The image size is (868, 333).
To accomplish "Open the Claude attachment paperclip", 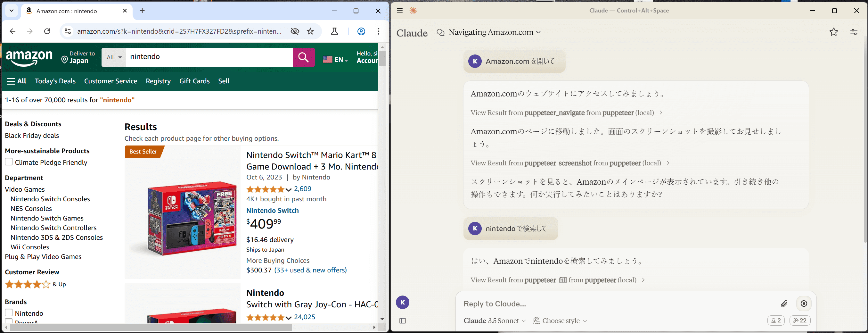I will 784,304.
